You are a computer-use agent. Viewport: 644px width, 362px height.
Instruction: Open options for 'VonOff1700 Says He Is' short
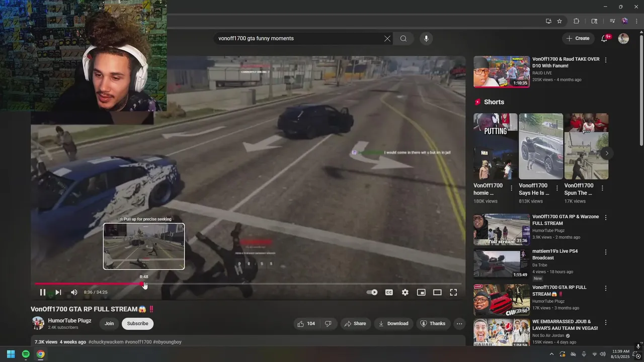(557, 188)
